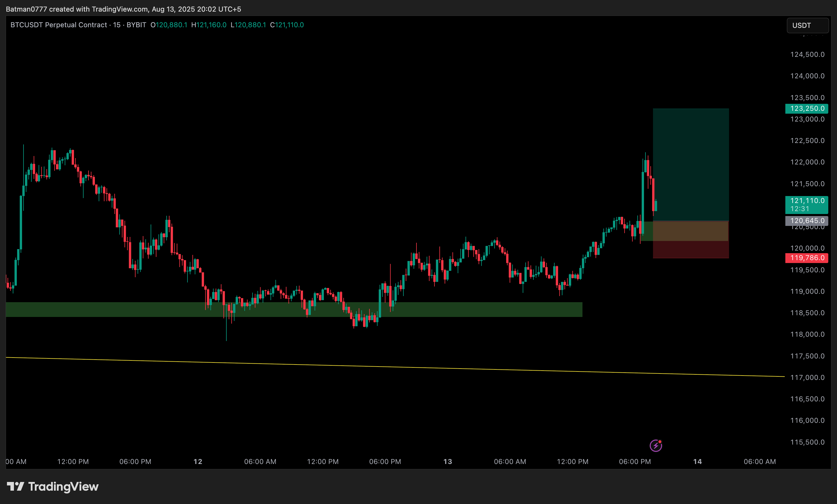Click the open value O120,880.1 in the legend

point(169,24)
